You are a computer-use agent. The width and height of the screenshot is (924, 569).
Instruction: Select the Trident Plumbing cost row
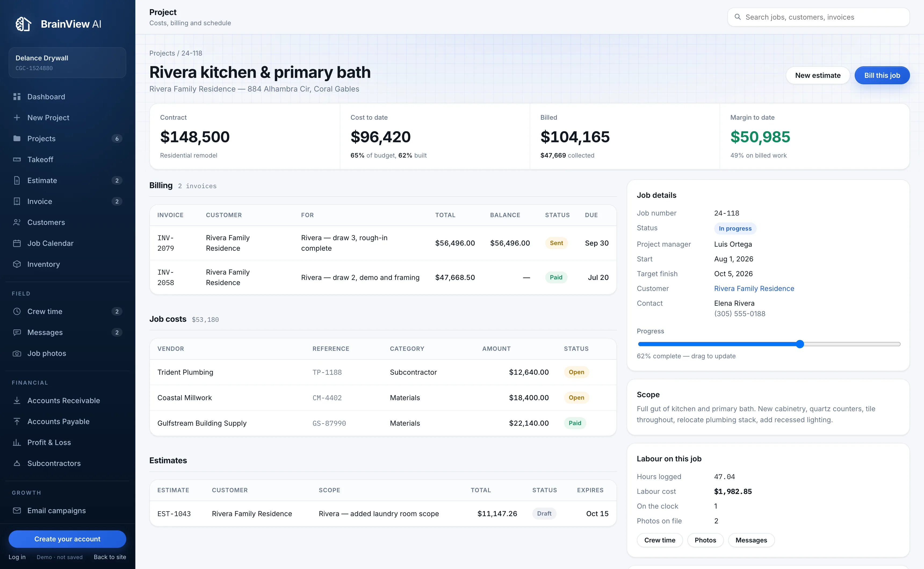pyautogui.click(x=382, y=372)
